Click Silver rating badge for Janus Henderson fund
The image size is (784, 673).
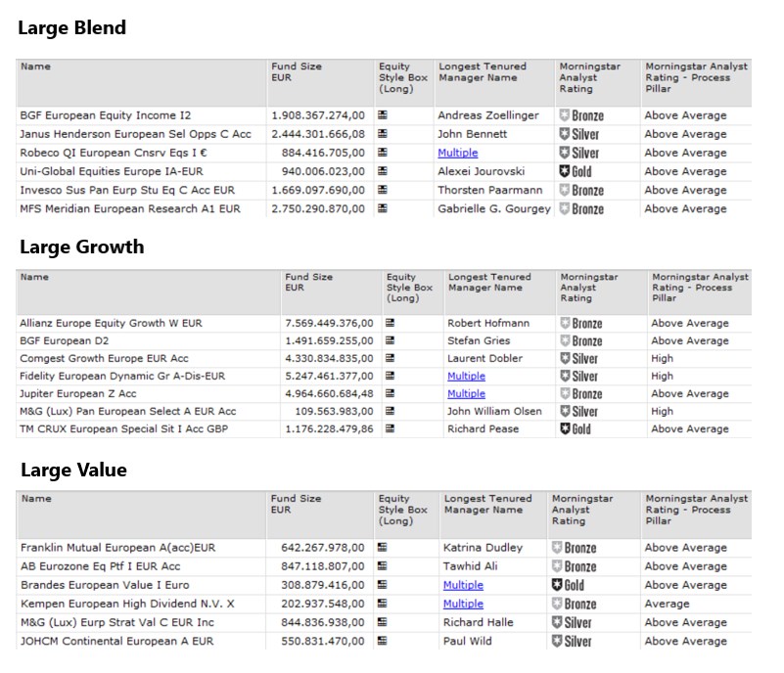(578, 134)
